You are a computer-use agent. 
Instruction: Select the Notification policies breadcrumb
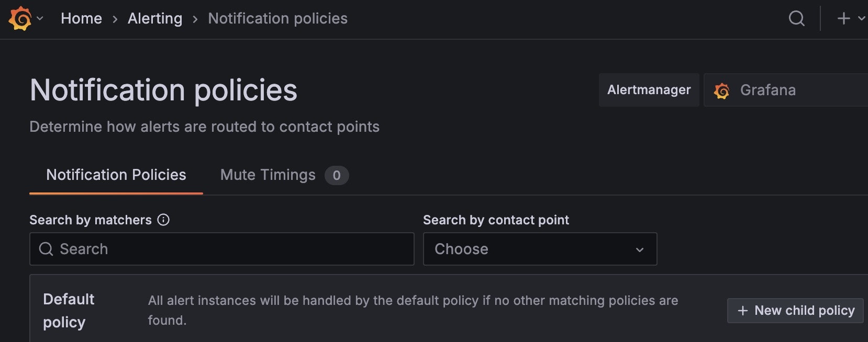tap(277, 18)
